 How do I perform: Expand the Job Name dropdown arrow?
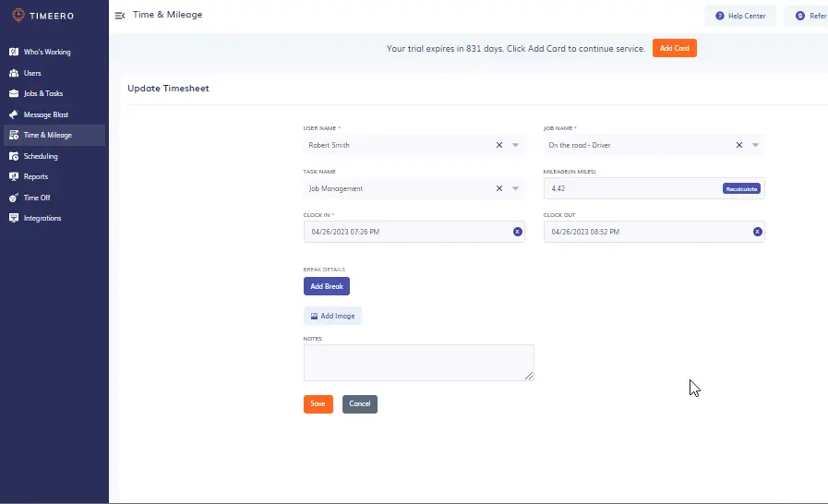[x=756, y=145]
